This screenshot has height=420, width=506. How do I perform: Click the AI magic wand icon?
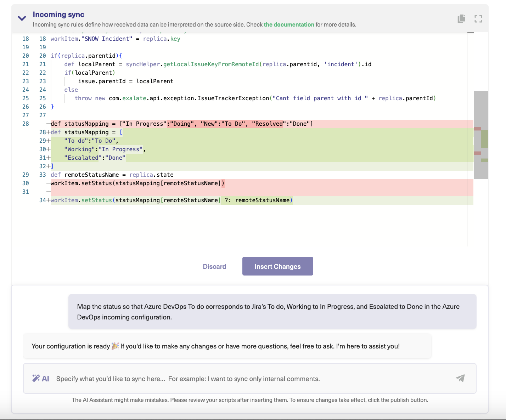point(36,378)
